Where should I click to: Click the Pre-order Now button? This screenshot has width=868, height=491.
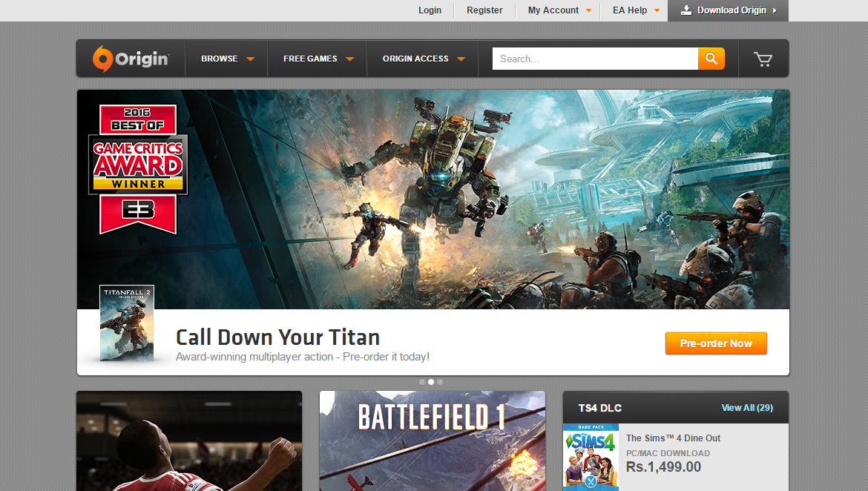pyautogui.click(x=716, y=343)
